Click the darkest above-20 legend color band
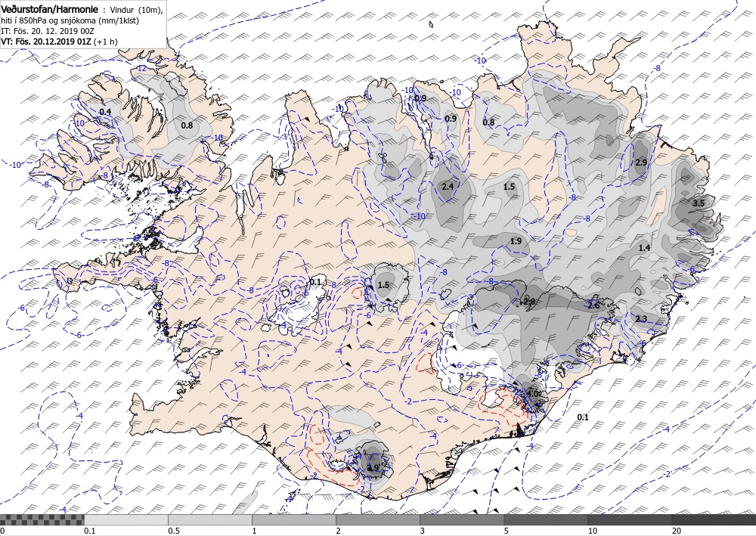756x536 pixels. (714, 519)
